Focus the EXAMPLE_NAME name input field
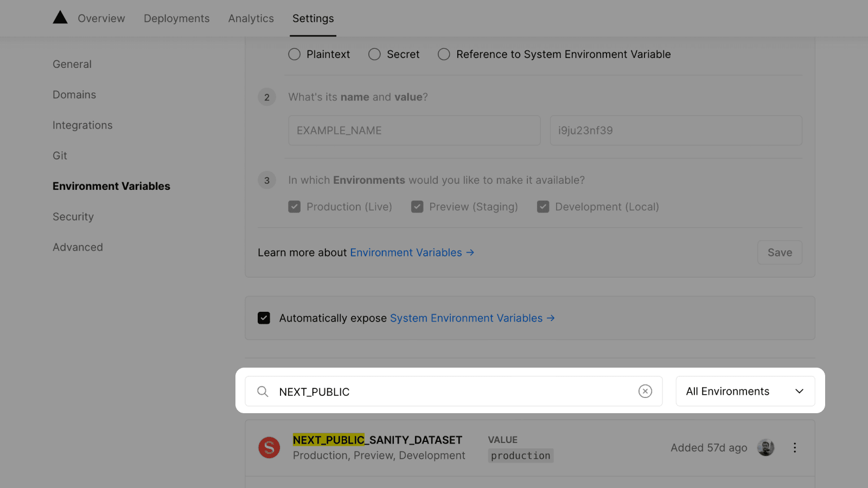 pyautogui.click(x=414, y=131)
